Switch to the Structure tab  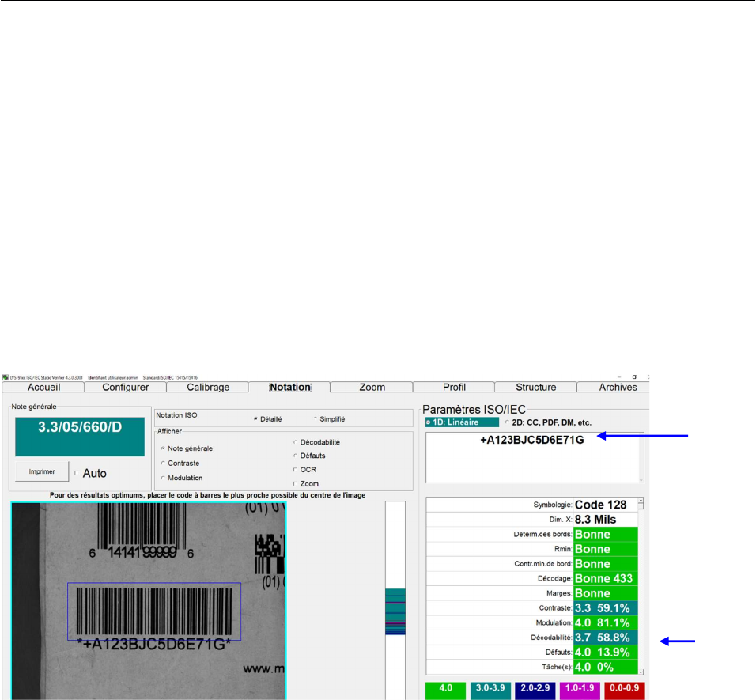click(535, 387)
